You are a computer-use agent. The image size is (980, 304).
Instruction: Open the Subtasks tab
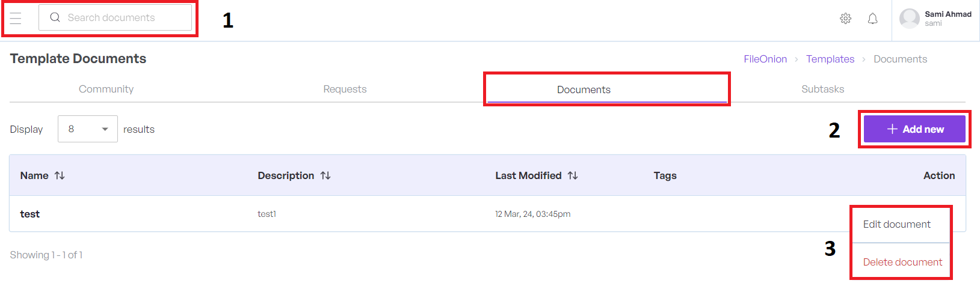click(822, 89)
